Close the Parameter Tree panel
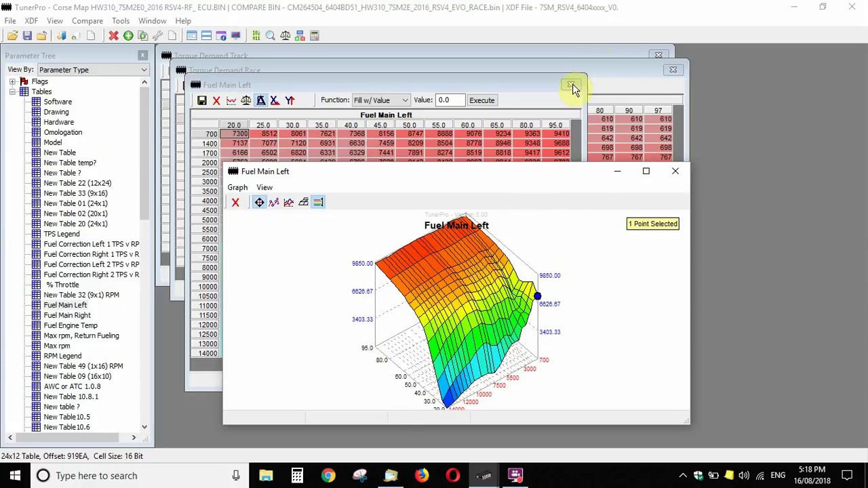 pos(142,55)
